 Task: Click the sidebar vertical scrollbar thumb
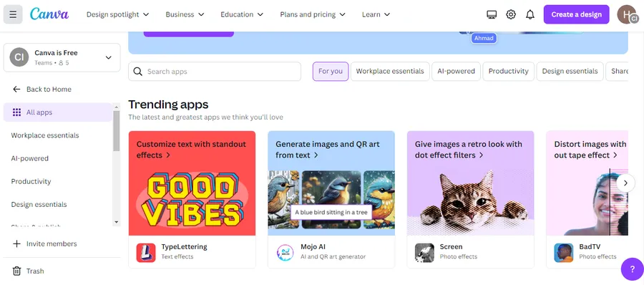[116, 131]
